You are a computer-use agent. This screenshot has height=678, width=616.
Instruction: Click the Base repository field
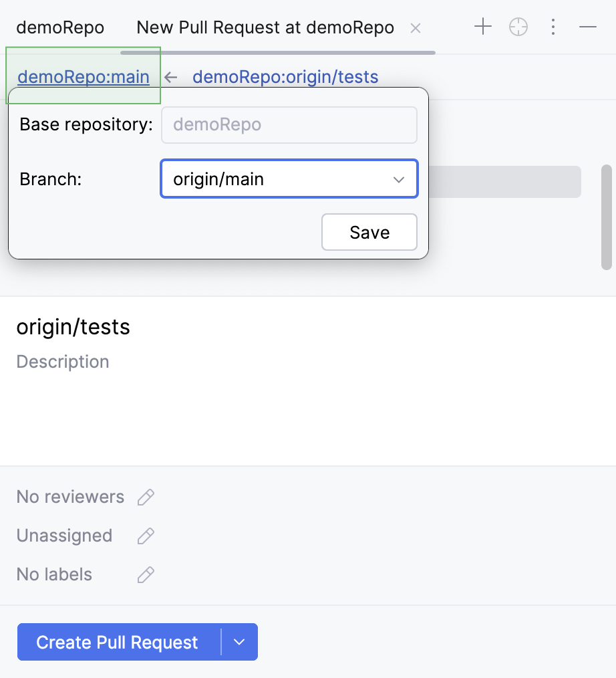pyautogui.click(x=289, y=124)
